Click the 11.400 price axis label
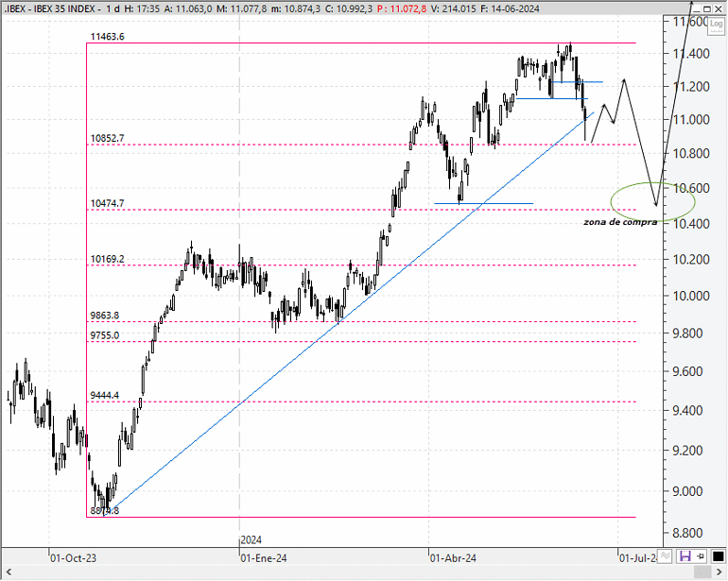This screenshot has height=581, width=728. click(691, 53)
